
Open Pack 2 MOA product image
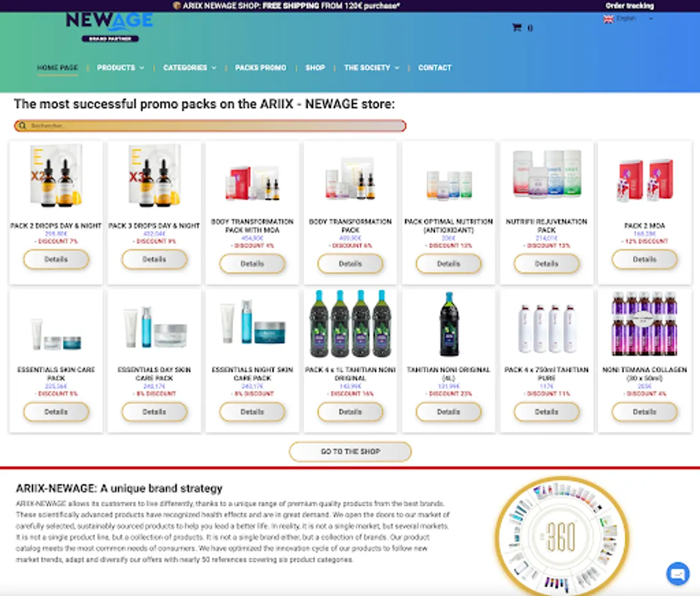pos(644,180)
